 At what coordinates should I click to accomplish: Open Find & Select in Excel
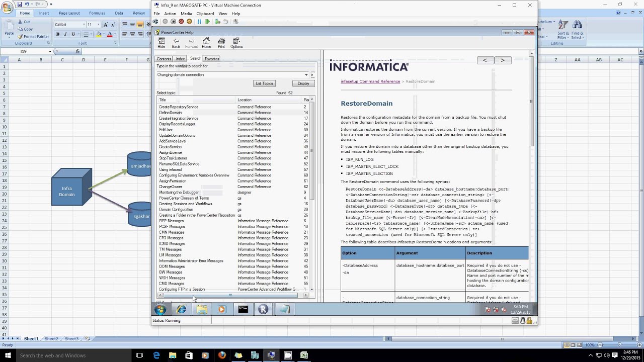(577, 30)
